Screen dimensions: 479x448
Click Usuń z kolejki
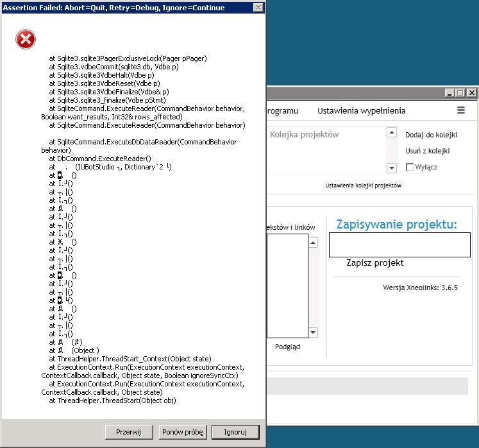tap(427, 151)
